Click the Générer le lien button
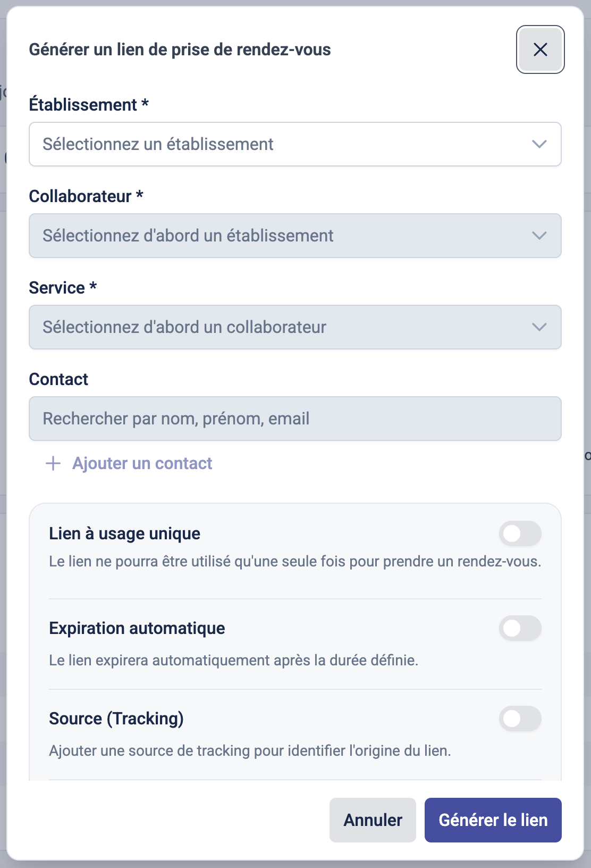 click(493, 820)
